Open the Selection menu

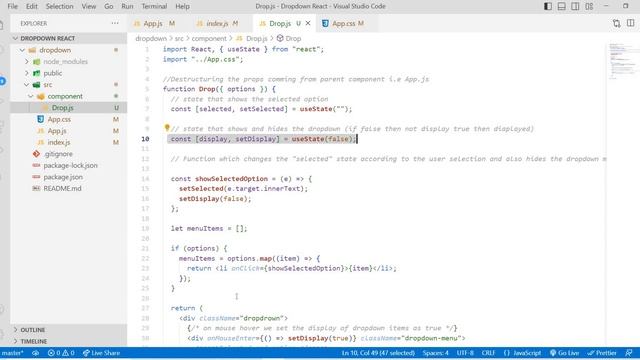pos(60,6)
